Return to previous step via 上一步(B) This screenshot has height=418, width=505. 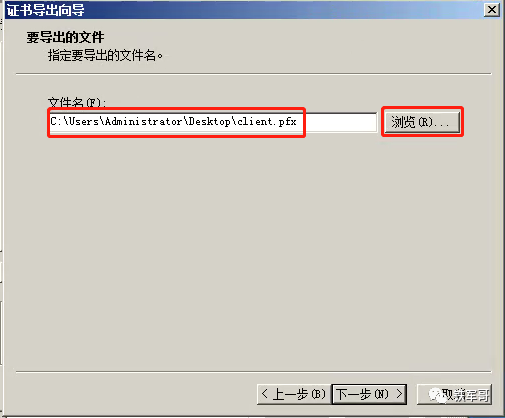pyautogui.click(x=294, y=394)
